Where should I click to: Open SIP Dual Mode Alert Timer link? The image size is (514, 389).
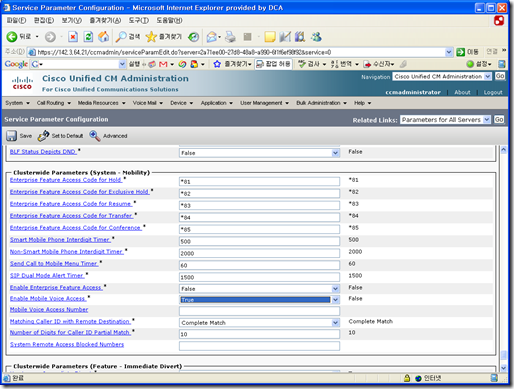(47, 276)
